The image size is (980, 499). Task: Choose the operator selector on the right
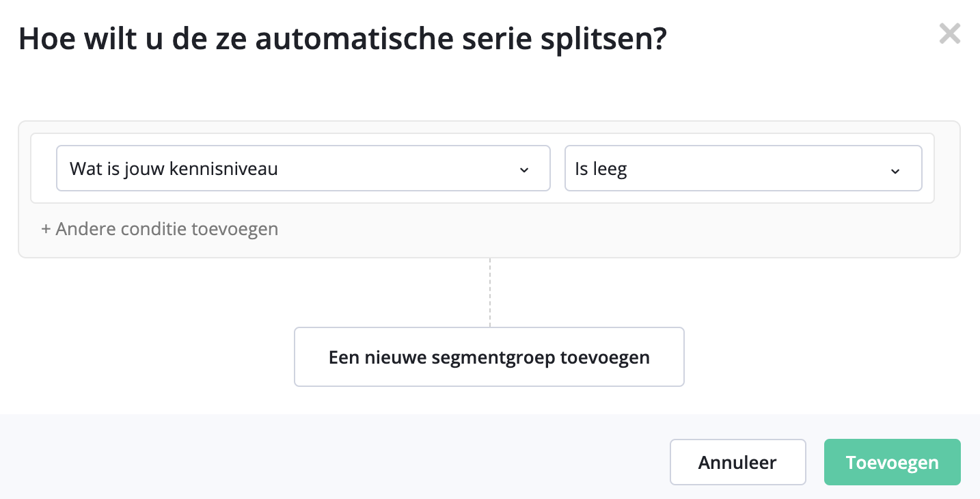pos(744,168)
